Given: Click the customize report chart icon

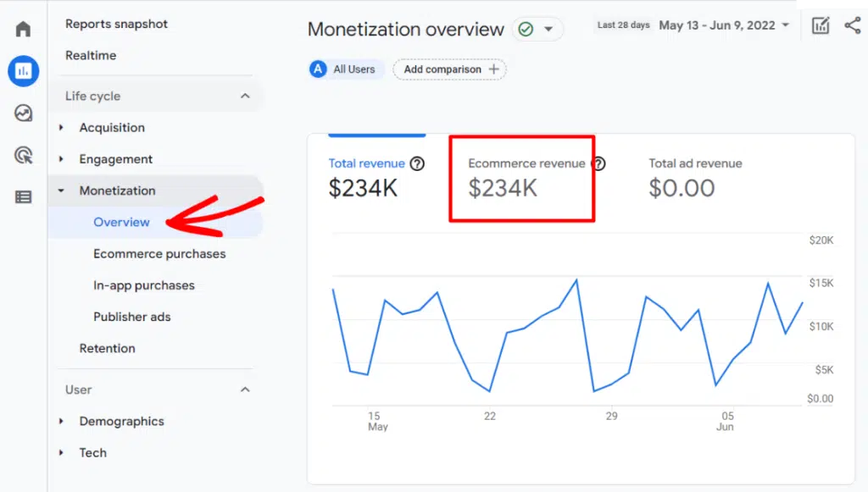Looking at the screenshot, I should pyautogui.click(x=821, y=25).
